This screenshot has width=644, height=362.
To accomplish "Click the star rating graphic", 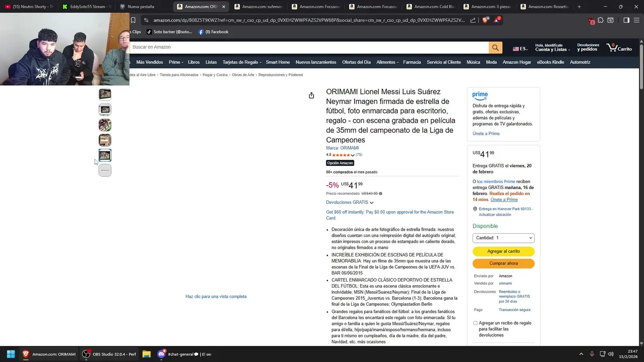I will [x=341, y=155].
